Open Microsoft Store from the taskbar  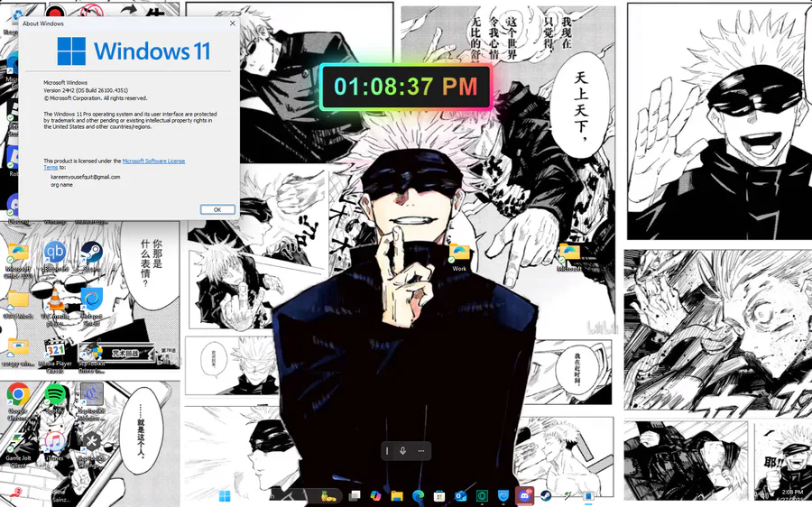[439, 496]
